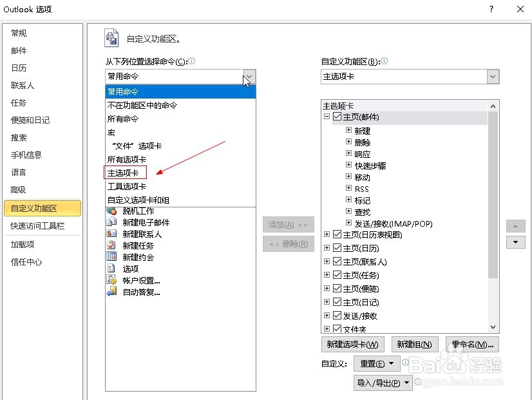Choose "文件" 选项卡 in the list
The height and width of the screenshot is (400, 532).
click(x=180, y=146)
